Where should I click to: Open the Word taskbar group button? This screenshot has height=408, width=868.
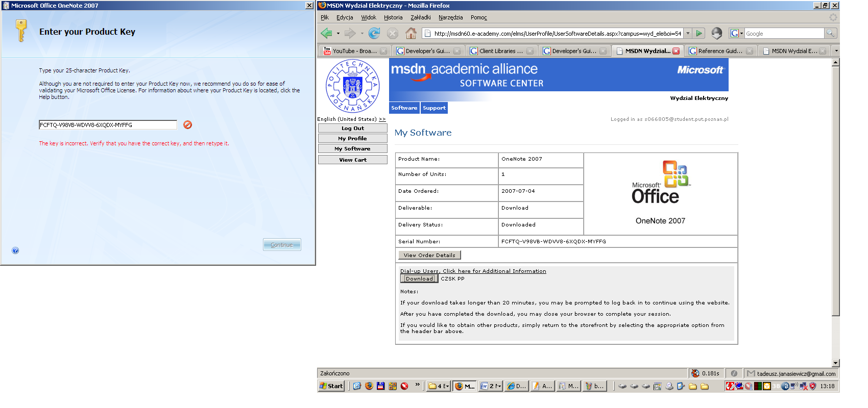[491, 386]
